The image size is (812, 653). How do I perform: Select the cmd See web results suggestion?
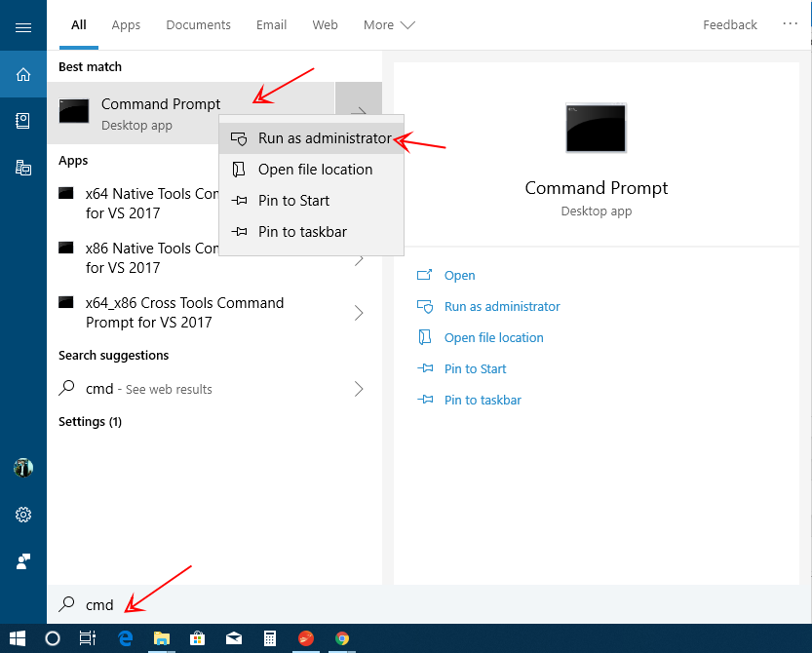click(x=214, y=388)
